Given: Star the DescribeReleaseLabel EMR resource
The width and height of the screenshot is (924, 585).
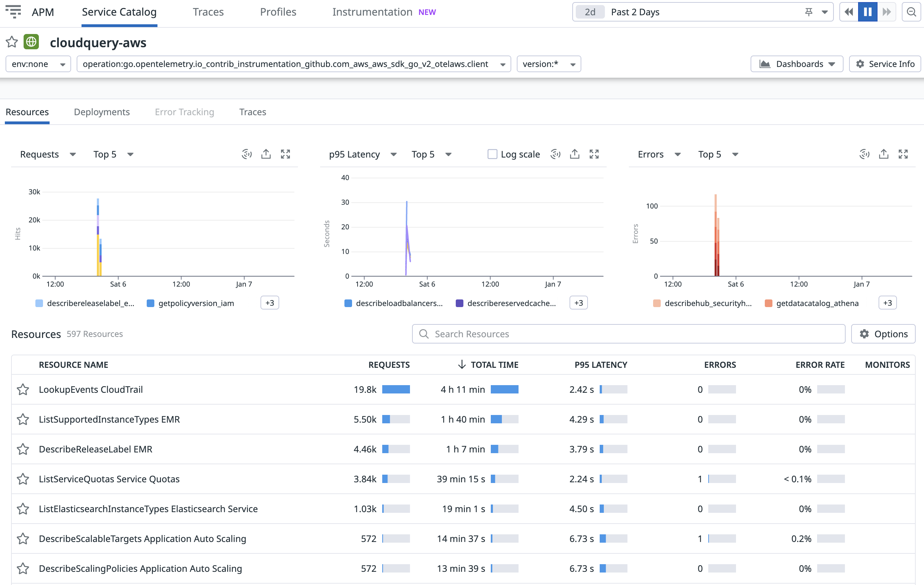Looking at the screenshot, I should (x=23, y=449).
